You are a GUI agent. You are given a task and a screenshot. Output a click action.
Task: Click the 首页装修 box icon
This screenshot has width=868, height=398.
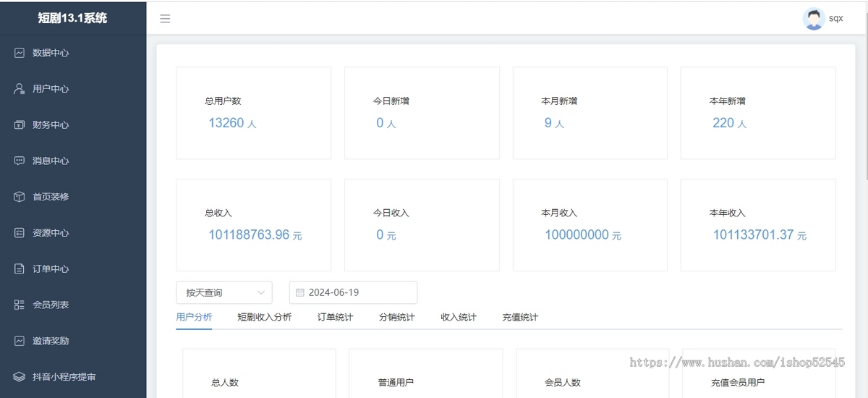coord(20,197)
